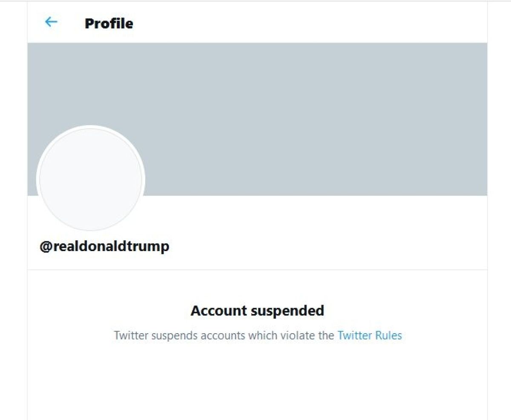The image size is (511, 420).
Task: Click the word "the" before Twitter Rules
Action: [325, 335]
